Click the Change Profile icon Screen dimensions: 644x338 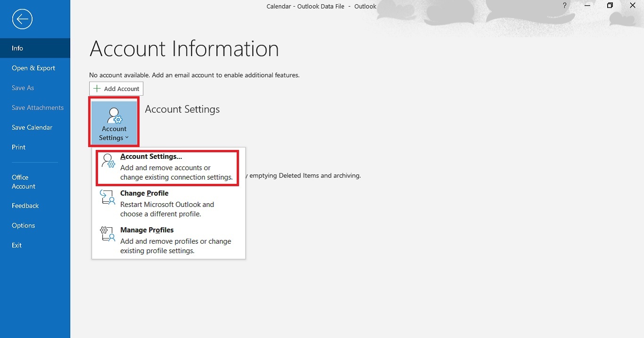108,198
